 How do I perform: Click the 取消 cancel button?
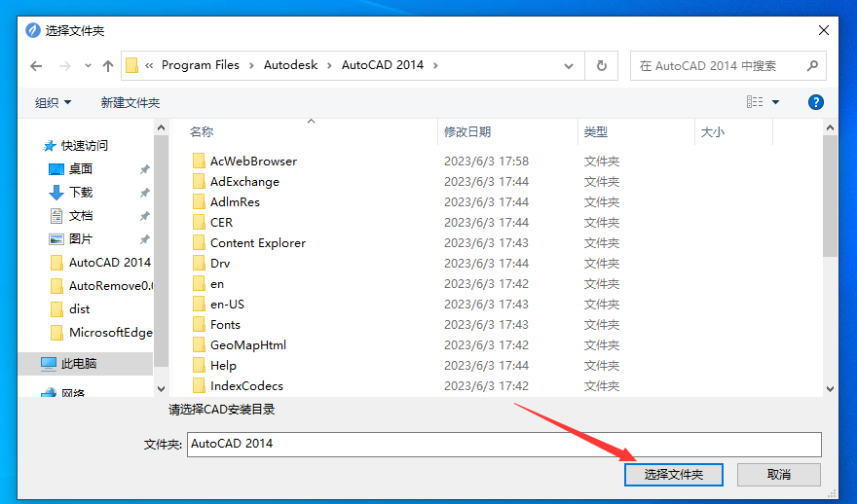tap(778, 475)
